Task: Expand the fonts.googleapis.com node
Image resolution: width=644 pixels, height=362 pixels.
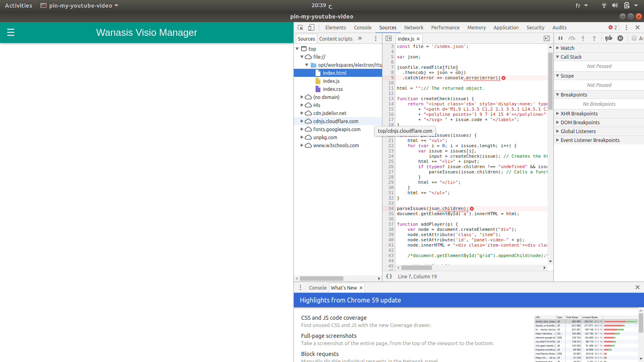Action: 302,129
